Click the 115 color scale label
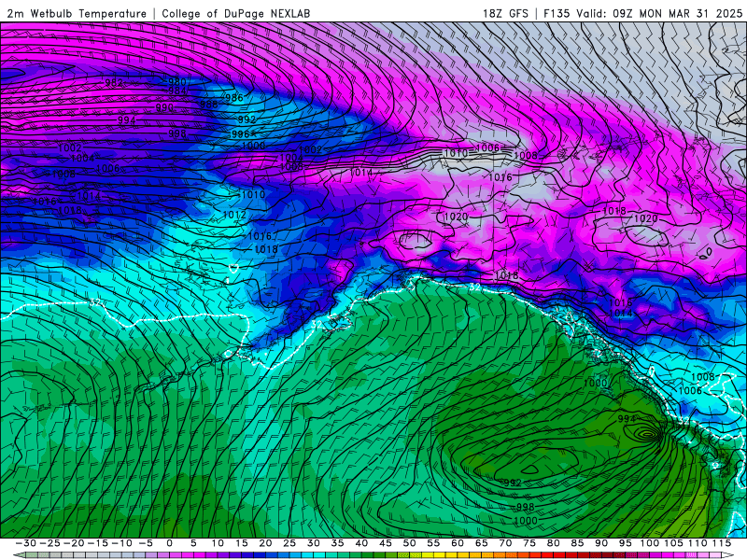 click(722, 543)
